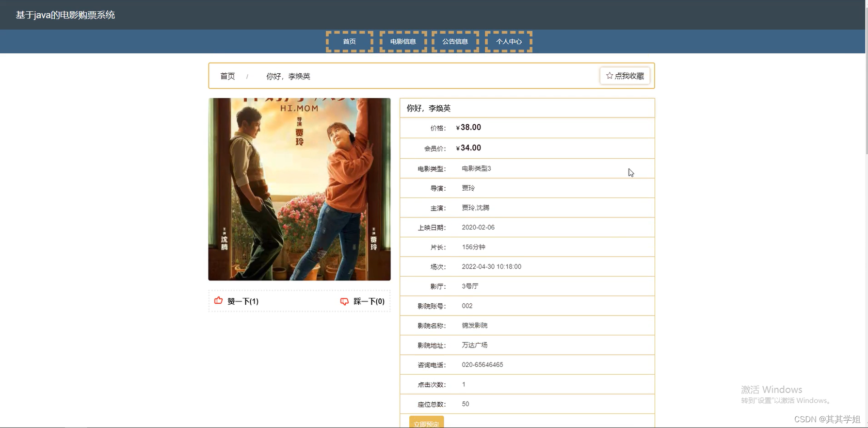Click the 电影类型3 value
This screenshot has height=428, width=868.
tap(476, 168)
